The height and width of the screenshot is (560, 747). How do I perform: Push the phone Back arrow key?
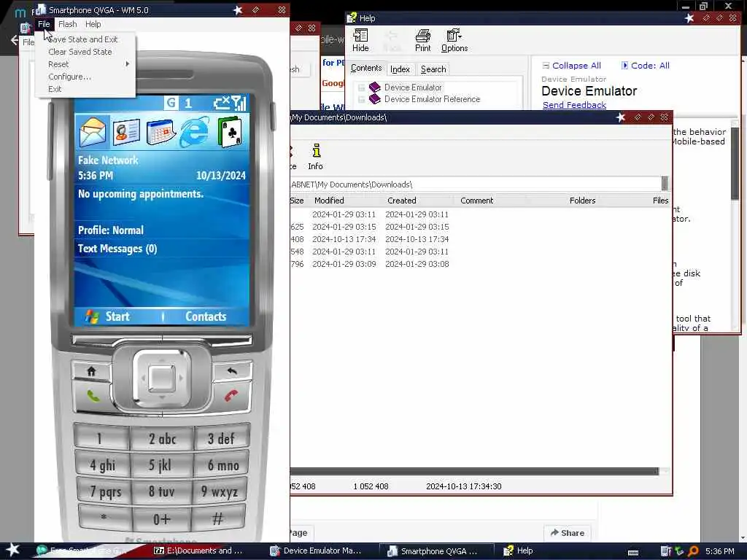[x=232, y=371]
